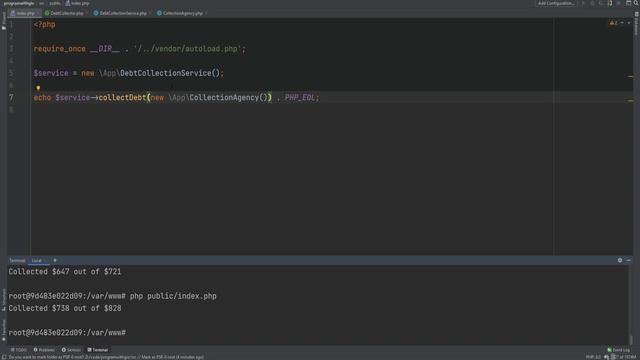
Task: Toggle tool window quick access icon in status bar
Action: coord(4,357)
